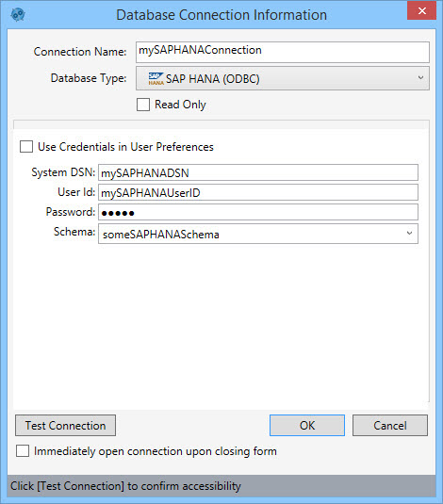Enable the Read Only checkbox
This screenshot has height=504, width=443.
(x=143, y=105)
